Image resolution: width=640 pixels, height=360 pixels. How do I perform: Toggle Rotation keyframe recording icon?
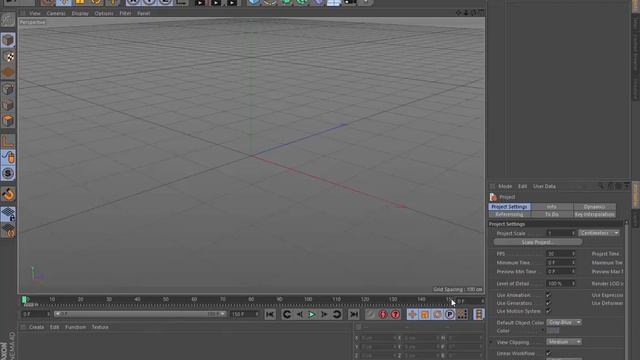(x=437, y=314)
